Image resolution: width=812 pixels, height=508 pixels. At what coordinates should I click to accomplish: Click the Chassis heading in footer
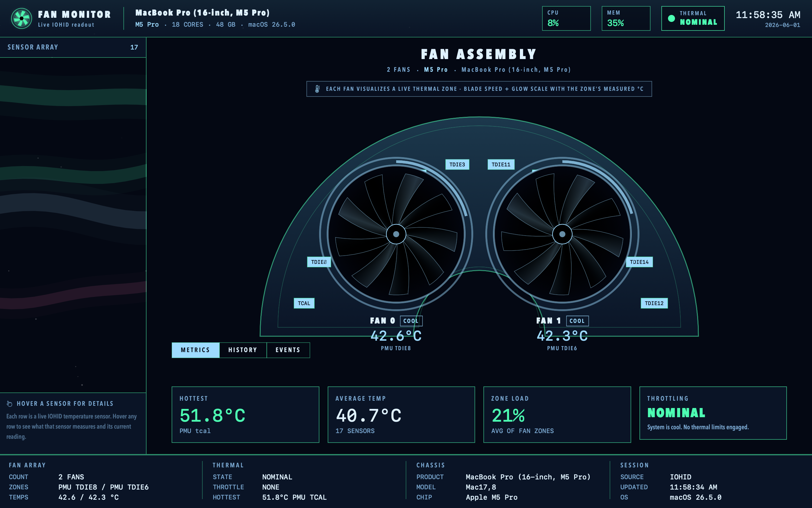pyautogui.click(x=430, y=465)
